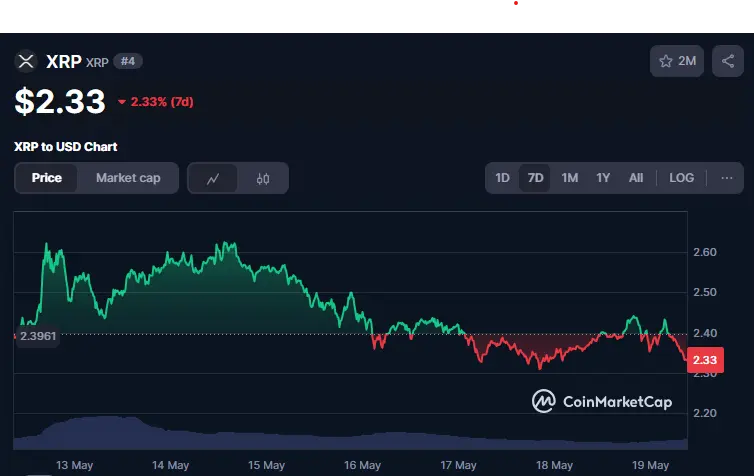Image resolution: width=754 pixels, height=476 pixels.
Task: Click the XRP ticker symbol text
Action: click(97, 63)
